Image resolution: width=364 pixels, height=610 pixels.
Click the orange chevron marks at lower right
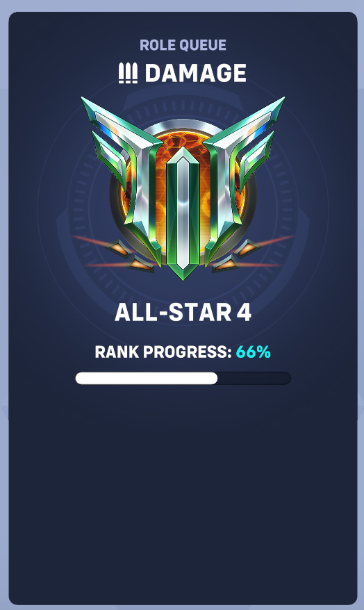(x=235, y=256)
